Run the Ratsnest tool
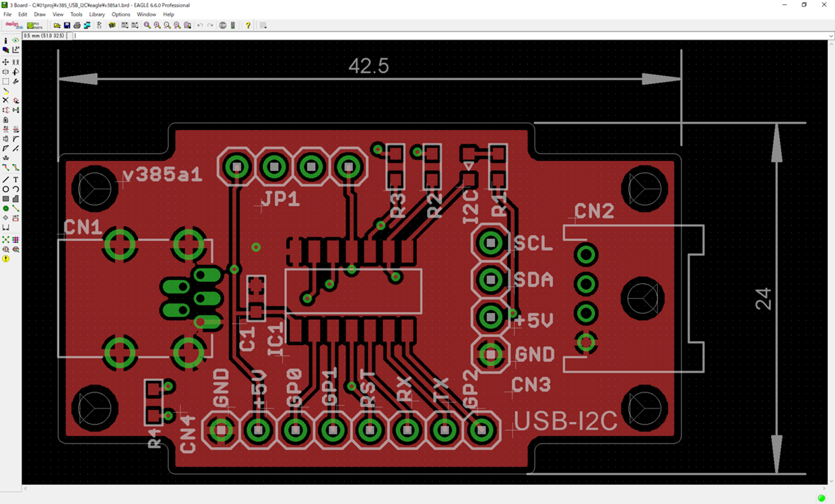The width and height of the screenshot is (835, 504). pos(5,240)
